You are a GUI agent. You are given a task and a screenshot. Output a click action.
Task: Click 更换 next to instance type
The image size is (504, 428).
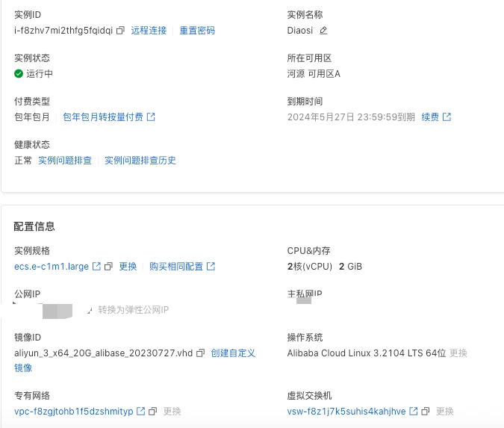(x=128, y=267)
